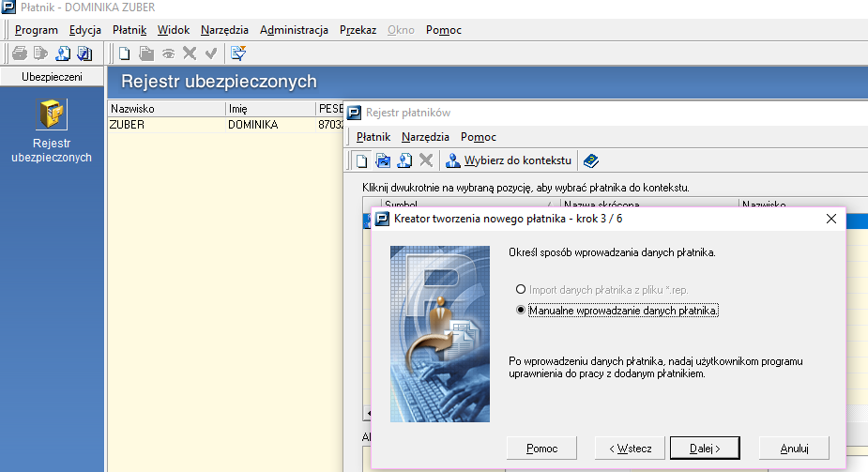Close the payer creation wizard dialog
Screen dimensions: 868x472
click(x=830, y=220)
